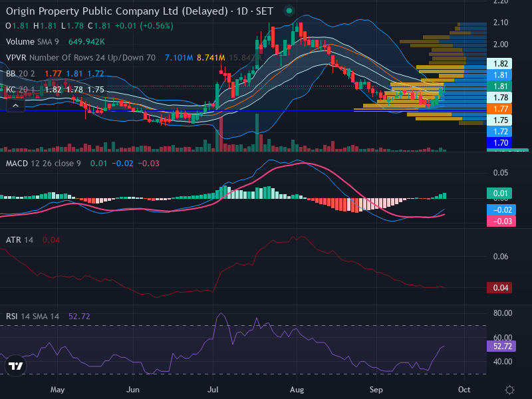Click the MACD green 0.01 axis label

[x=499, y=193]
